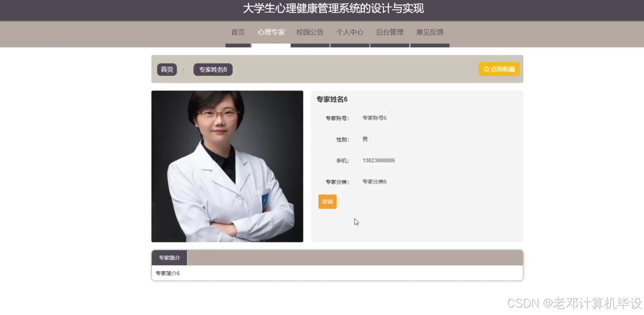Open the 后台管理 backend management page
The width and height of the screenshot is (644, 315).
pos(390,32)
